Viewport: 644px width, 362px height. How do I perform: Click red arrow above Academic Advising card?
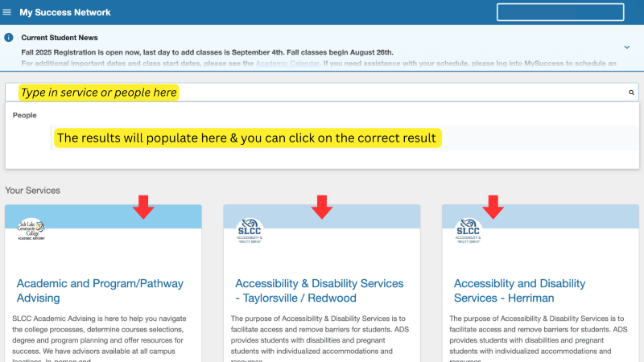tap(143, 207)
